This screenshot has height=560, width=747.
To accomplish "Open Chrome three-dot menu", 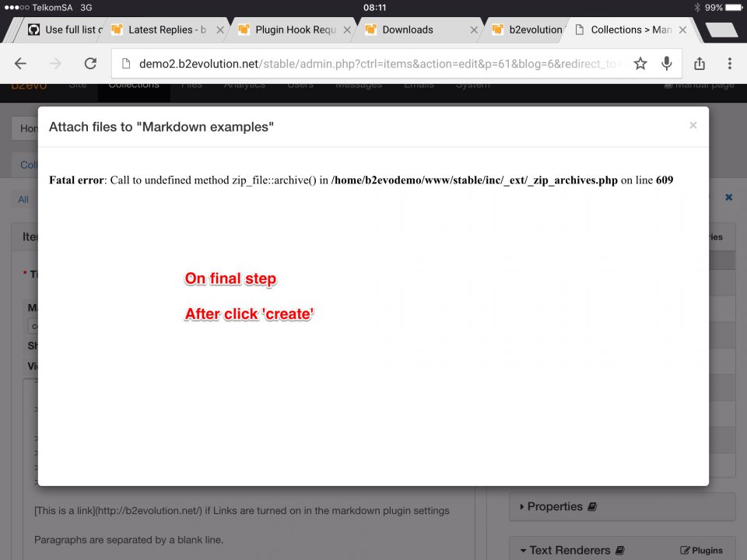I will pyautogui.click(x=729, y=63).
